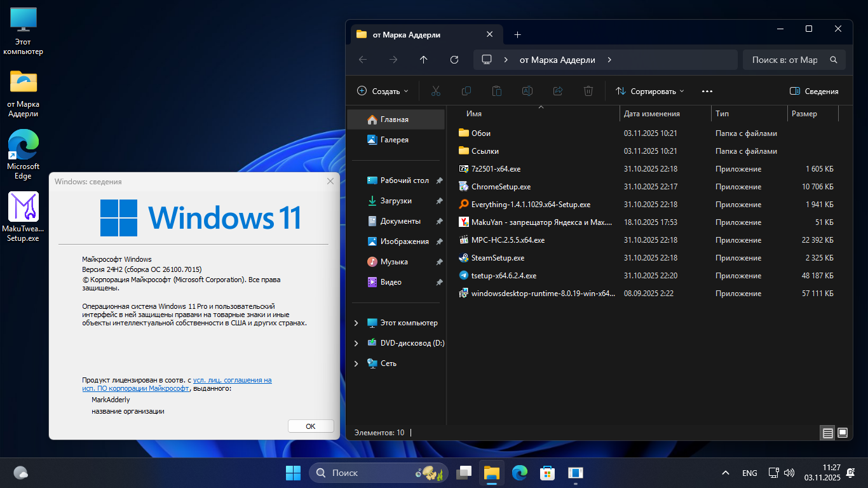Open the license agreement link
Screen dimensions: 868x488
pyautogui.click(x=232, y=380)
